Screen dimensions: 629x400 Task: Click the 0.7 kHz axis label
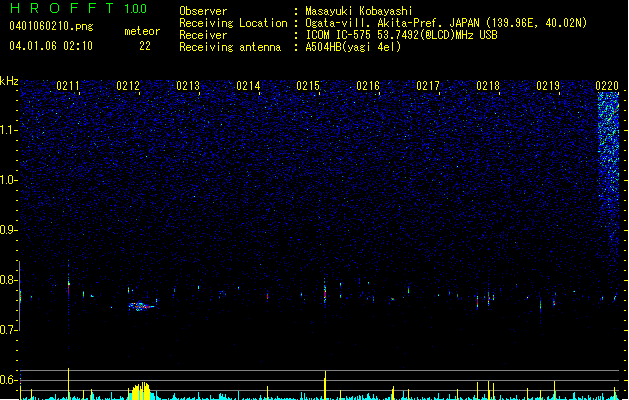(x=8, y=330)
